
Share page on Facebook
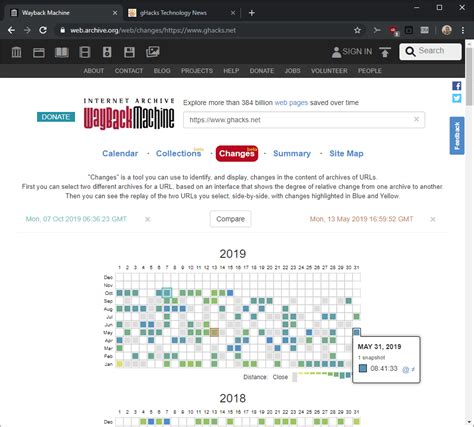click(x=457, y=86)
